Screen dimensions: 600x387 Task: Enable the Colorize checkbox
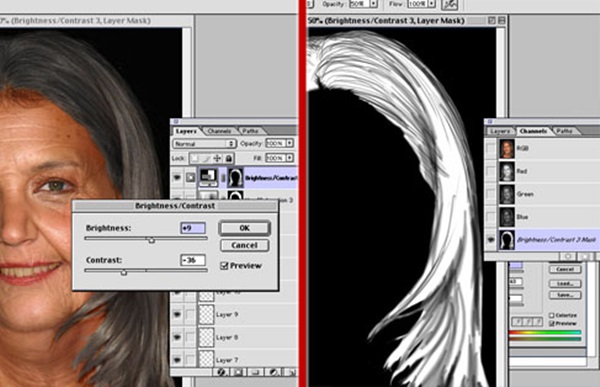[x=551, y=315]
